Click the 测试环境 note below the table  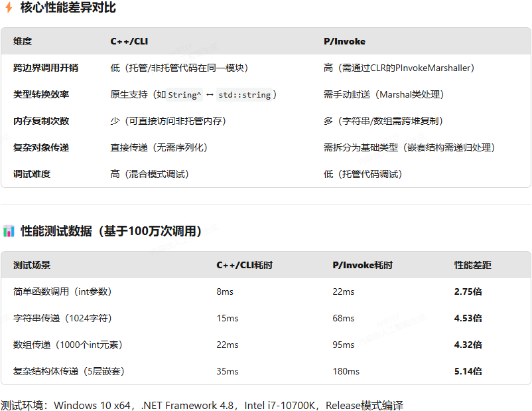pyautogui.click(x=202, y=405)
